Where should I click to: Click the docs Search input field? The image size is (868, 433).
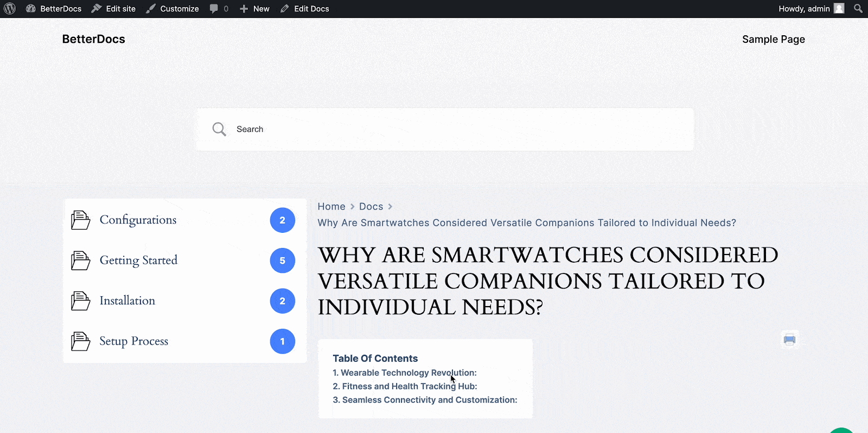point(445,129)
